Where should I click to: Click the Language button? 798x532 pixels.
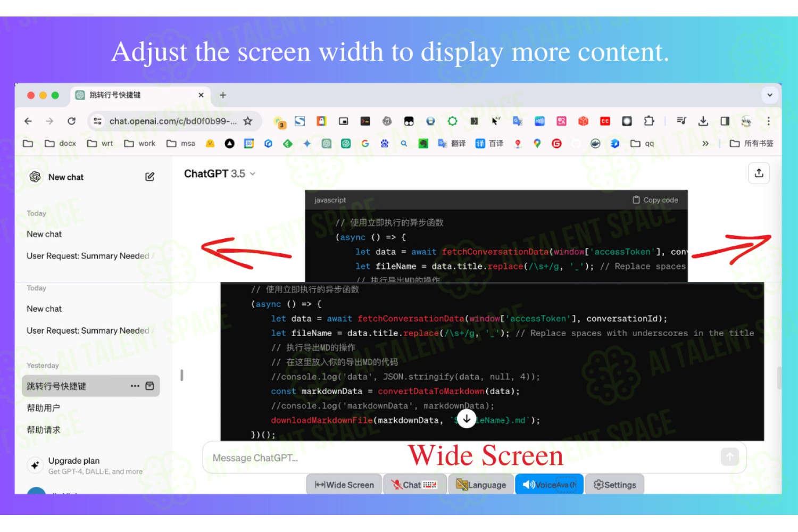pos(481,485)
